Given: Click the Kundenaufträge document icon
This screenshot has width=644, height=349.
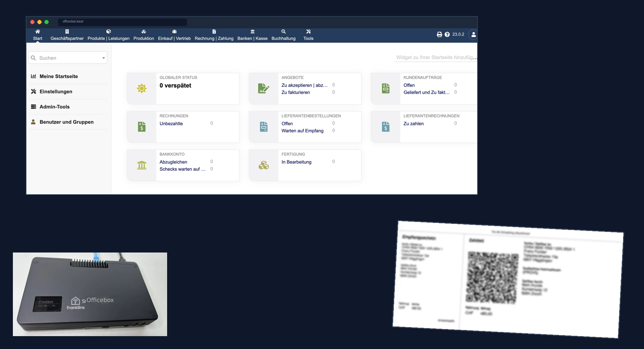Looking at the screenshot, I should 386,88.
